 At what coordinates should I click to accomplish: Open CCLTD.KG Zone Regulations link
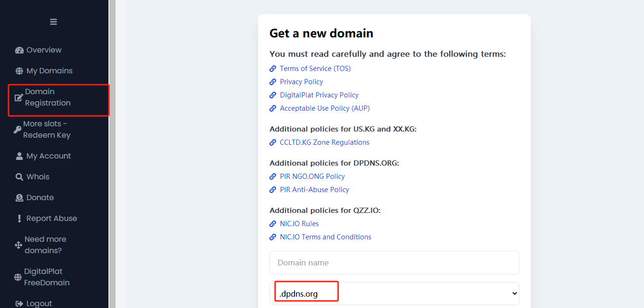click(324, 142)
